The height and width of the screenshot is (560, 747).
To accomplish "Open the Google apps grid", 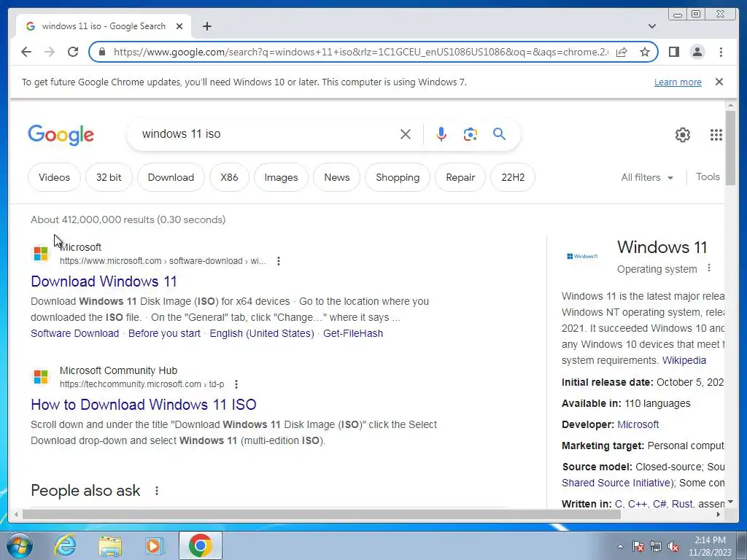I will (x=716, y=135).
